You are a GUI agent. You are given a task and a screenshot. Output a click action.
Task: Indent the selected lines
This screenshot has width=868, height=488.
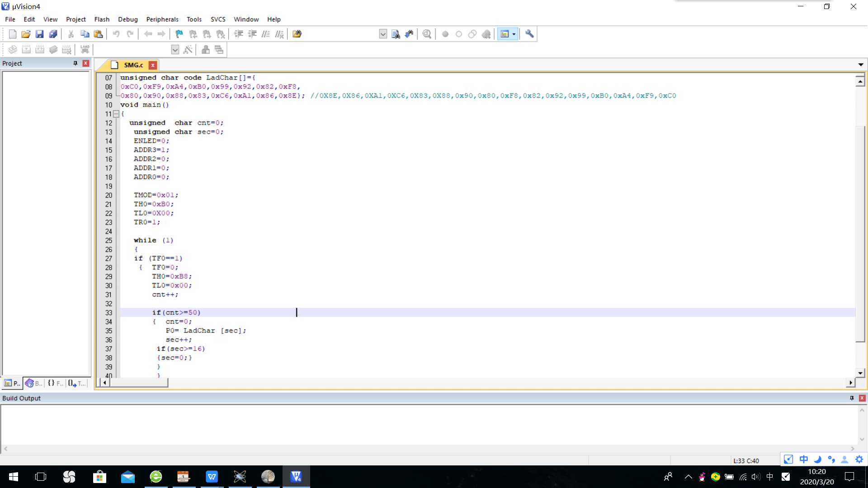[239, 34]
